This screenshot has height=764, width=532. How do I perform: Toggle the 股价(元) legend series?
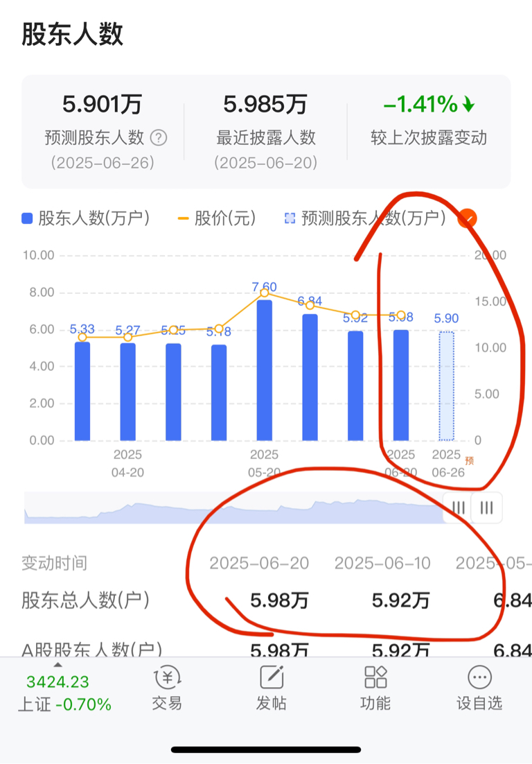[x=217, y=218]
